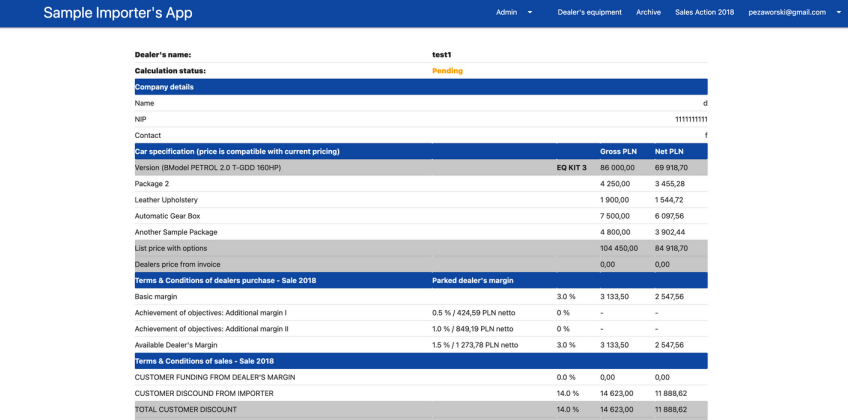This screenshot has height=420, width=848.
Task: Click the NIP number 1111111111
Action: click(690, 119)
